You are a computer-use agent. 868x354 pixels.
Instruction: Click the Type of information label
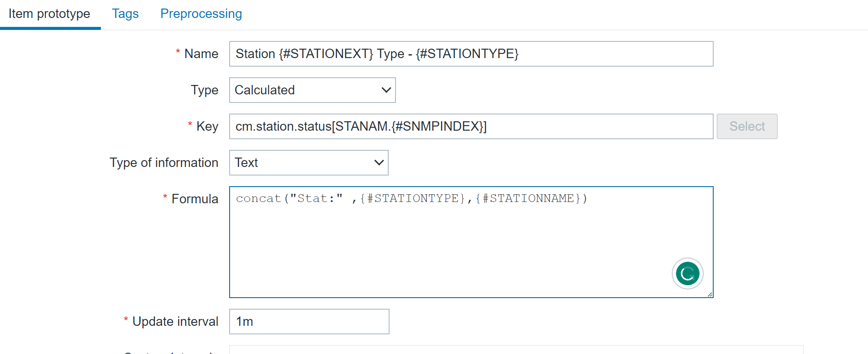point(164,163)
